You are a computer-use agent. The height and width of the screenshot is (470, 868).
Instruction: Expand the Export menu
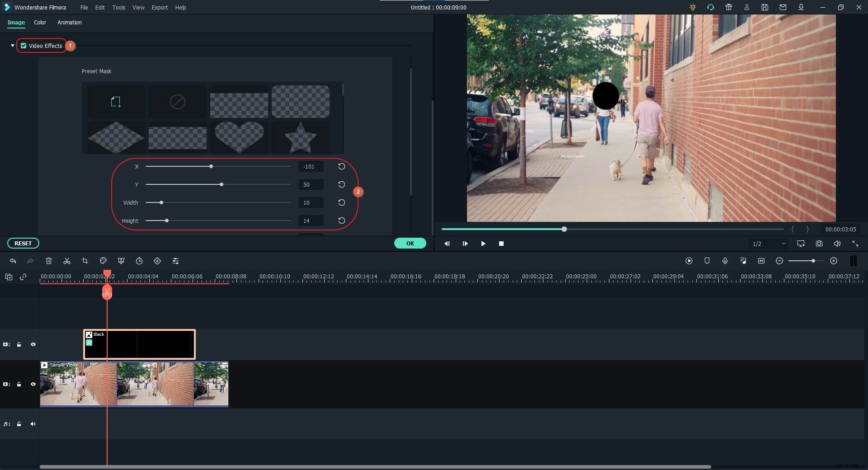click(x=160, y=7)
